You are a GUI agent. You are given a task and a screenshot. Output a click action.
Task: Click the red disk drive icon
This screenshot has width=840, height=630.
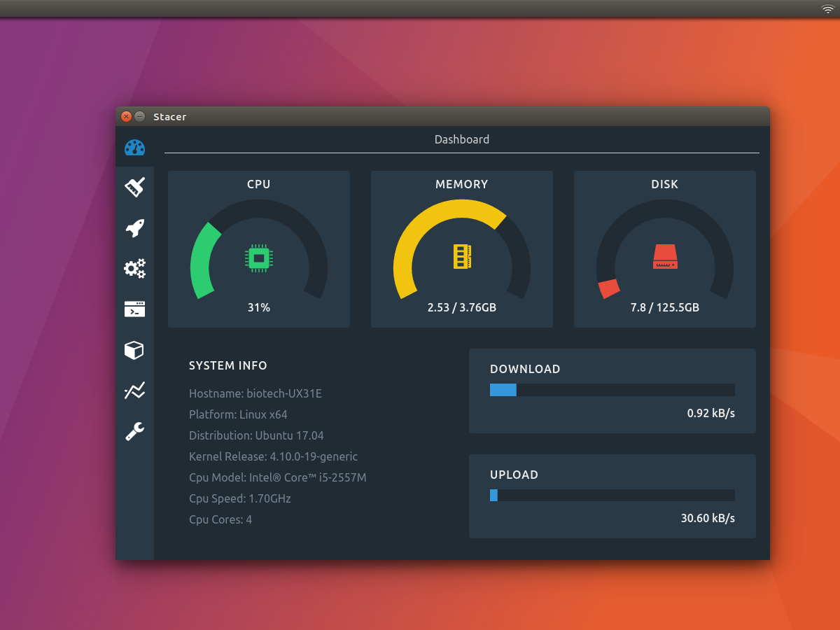click(x=665, y=256)
